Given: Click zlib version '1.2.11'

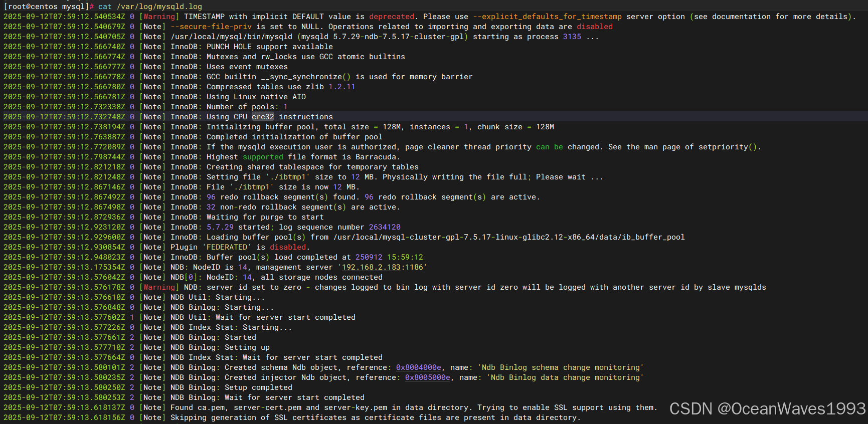Looking at the screenshot, I should pyautogui.click(x=342, y=87).
